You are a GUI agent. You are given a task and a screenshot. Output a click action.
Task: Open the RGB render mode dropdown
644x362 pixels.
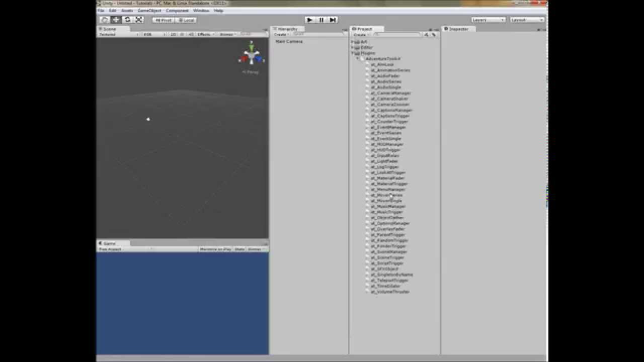click(153, 35)
